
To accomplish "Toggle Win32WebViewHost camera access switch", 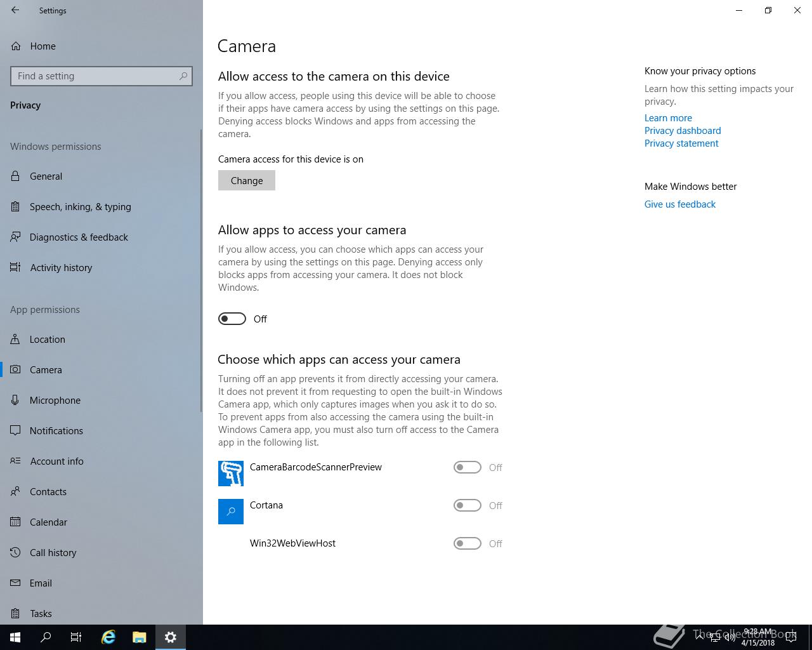I will [468, 543].
